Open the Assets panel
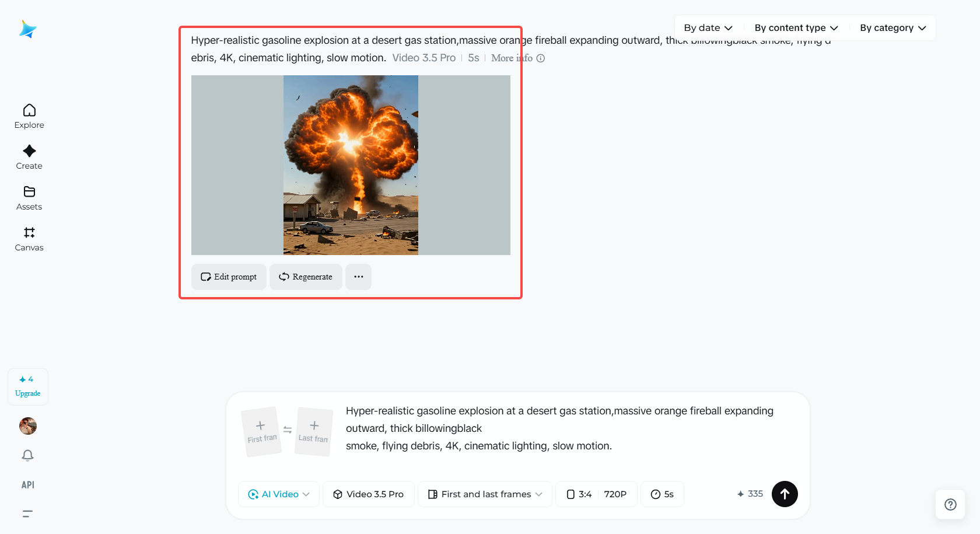This screenshot has height=534, width=980. tap(29, 198)
